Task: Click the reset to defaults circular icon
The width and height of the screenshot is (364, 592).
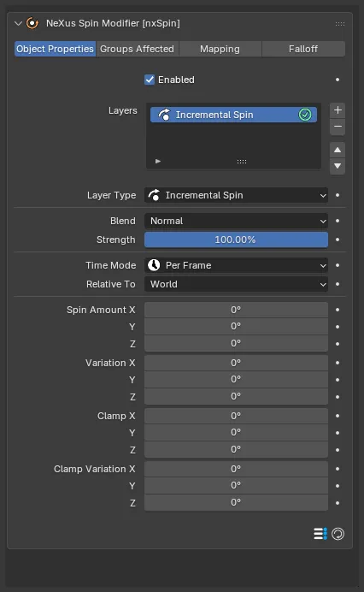Action: 338,534
